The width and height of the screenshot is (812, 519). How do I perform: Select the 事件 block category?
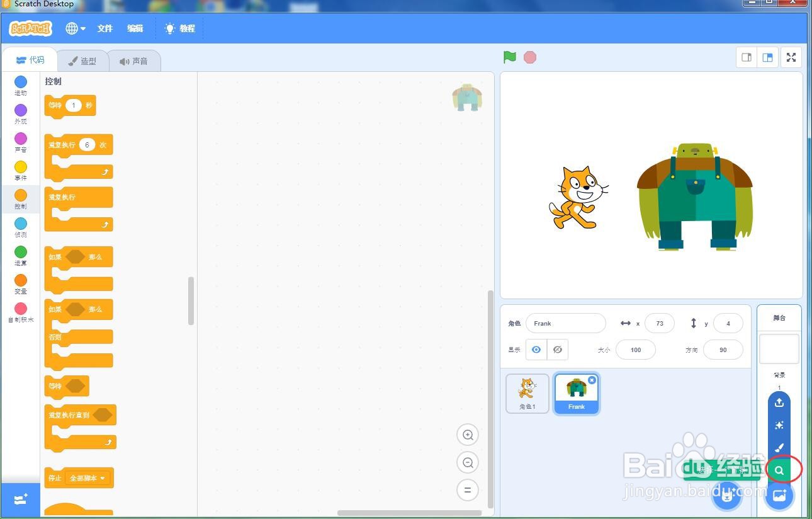pos(21,171)
